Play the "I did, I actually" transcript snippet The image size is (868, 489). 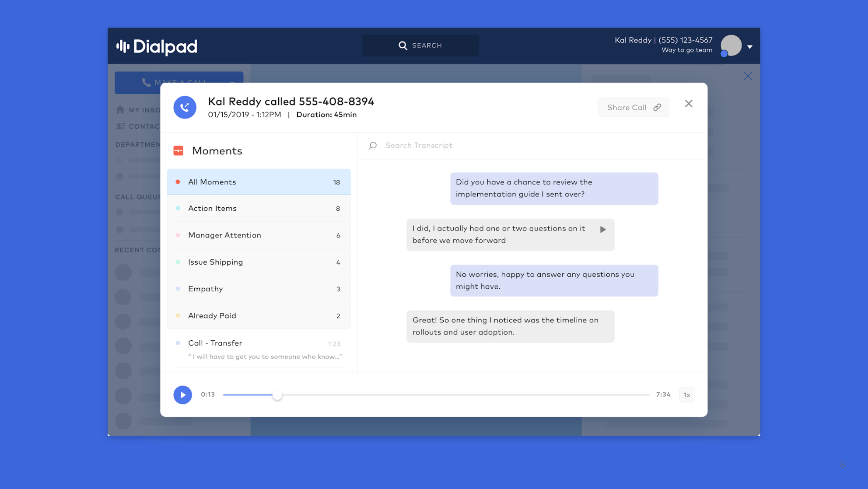coord(603,230)
